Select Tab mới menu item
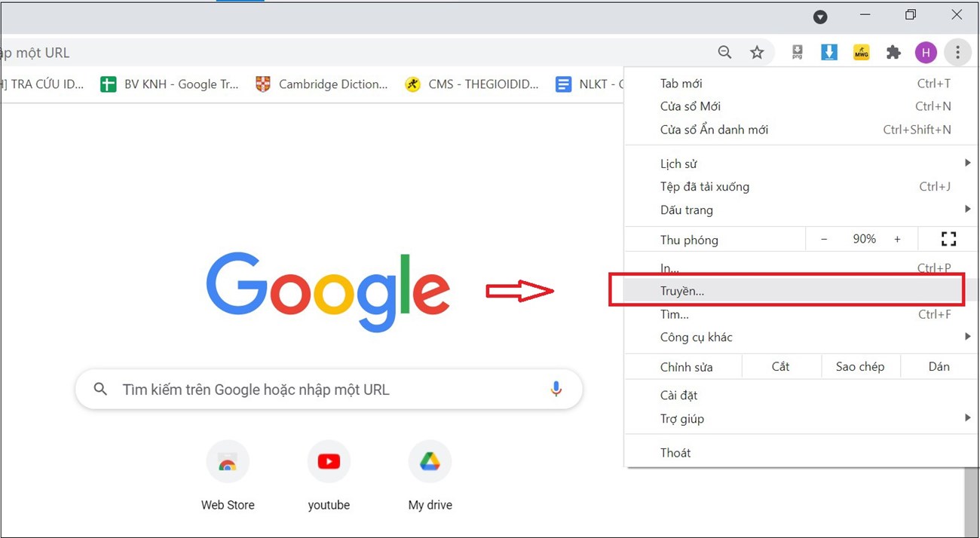Viewport: 980px width, 538px height. [x=801, y=84]
